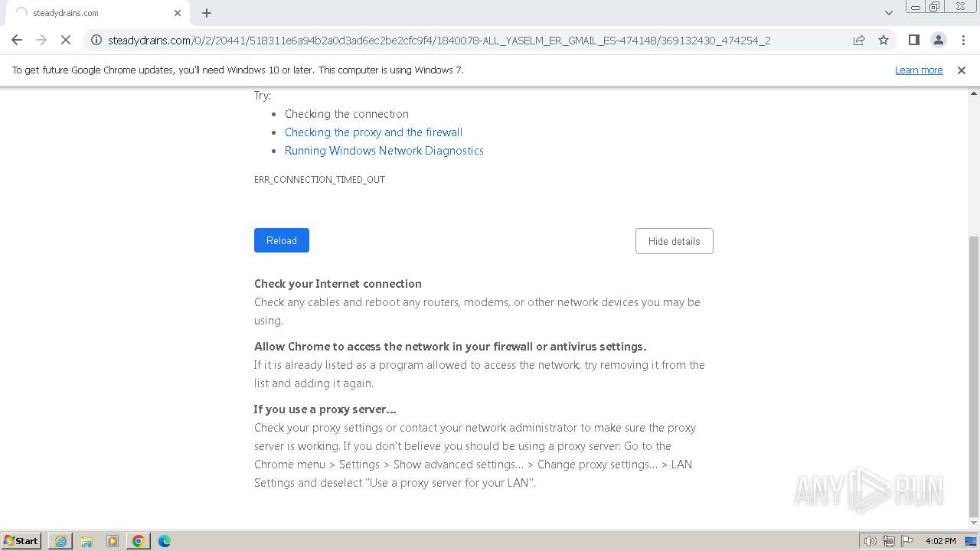Expand the tab search dropdown

[888, 13]
